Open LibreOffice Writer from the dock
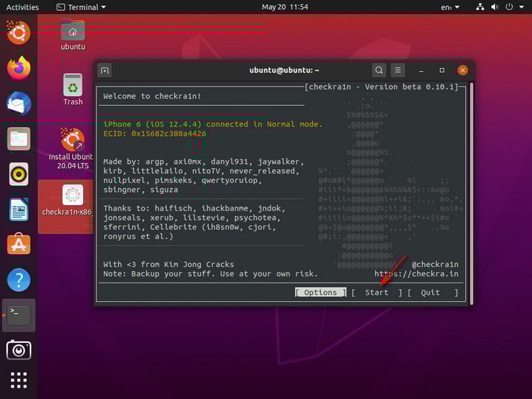Viewport: 532px width, 399px height. tap(18, 209)
